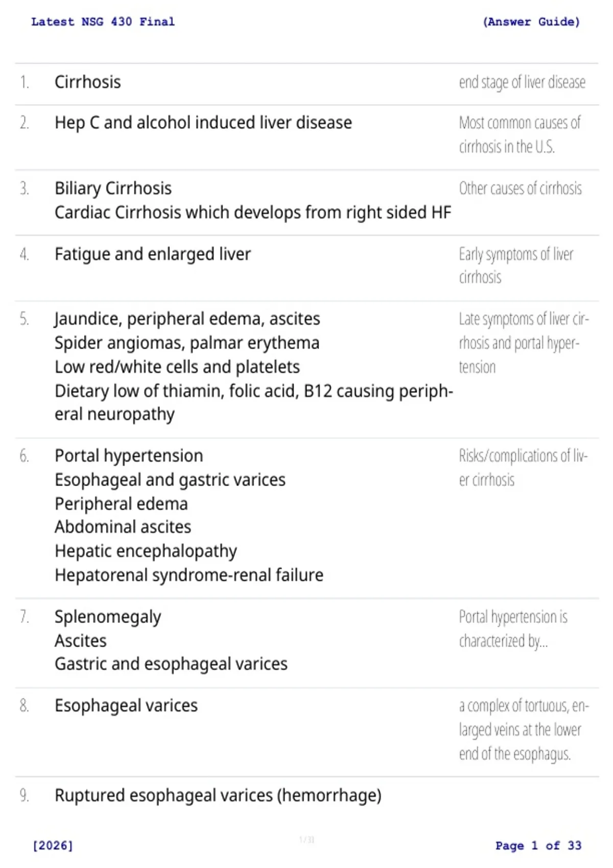
Task: Select 'Spider angiomas, palmar erythema' line
Action: point(187,343)
